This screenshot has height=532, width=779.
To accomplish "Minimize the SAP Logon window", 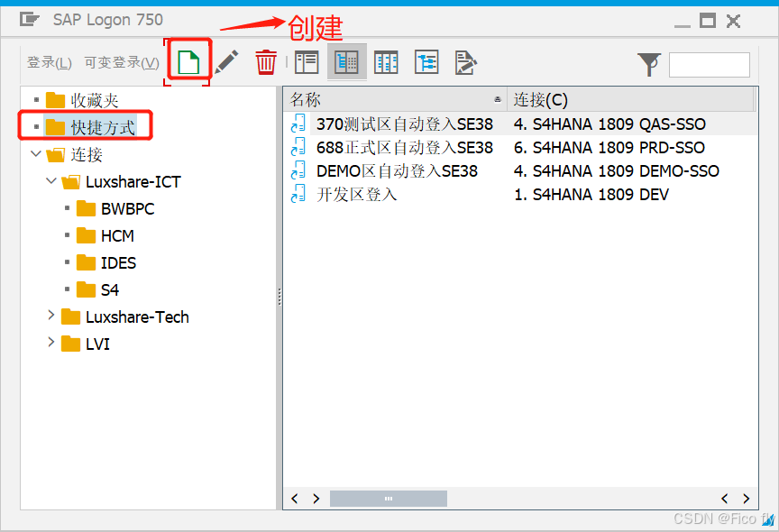I will coord(683,25).
